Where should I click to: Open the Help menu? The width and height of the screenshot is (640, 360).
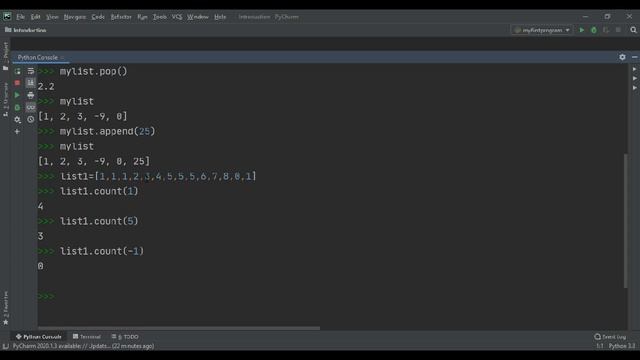(x=220, y=17)
